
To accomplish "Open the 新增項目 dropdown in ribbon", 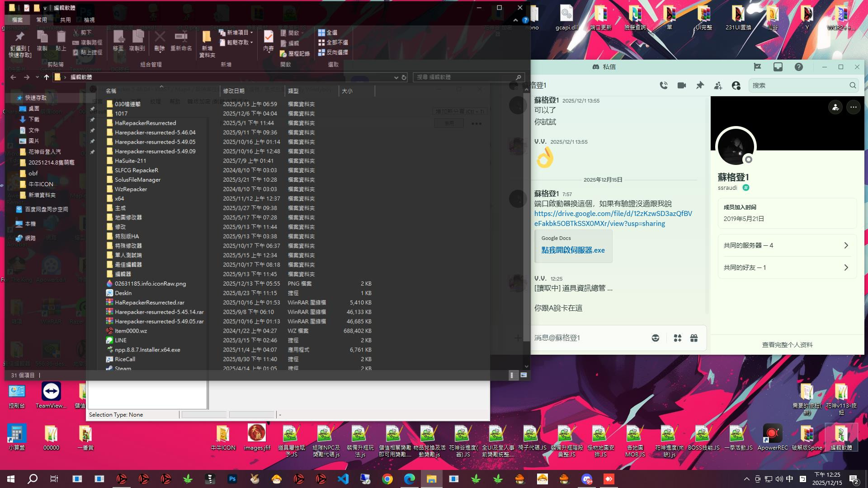I will coord(236,33).
